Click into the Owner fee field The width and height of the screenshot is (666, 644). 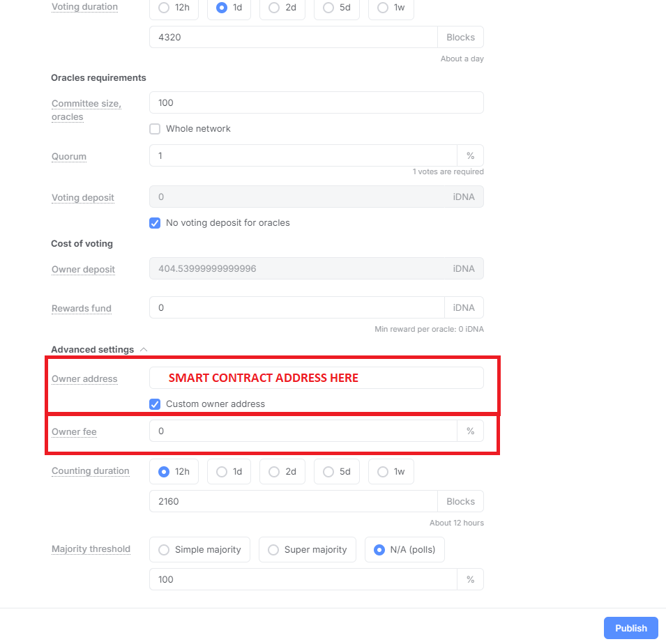pyautogui.click(x=303, y=431)
